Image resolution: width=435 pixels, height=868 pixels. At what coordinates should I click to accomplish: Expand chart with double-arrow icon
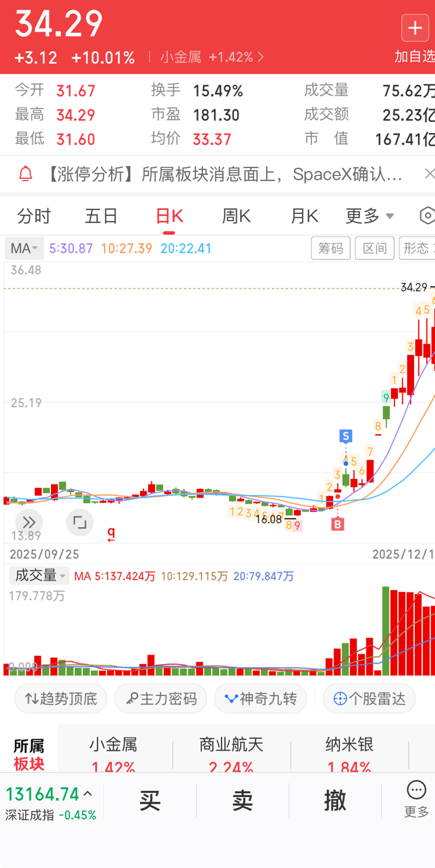29,522
